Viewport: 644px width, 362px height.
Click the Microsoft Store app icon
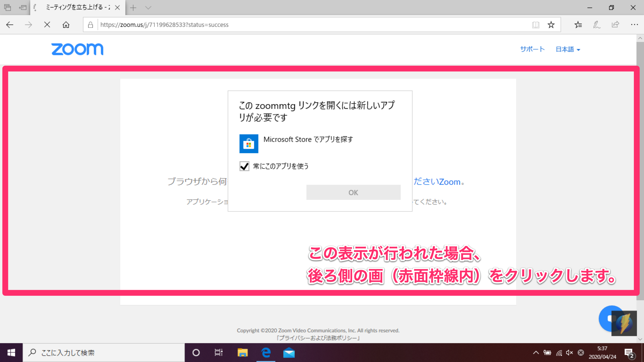point(249,144)
